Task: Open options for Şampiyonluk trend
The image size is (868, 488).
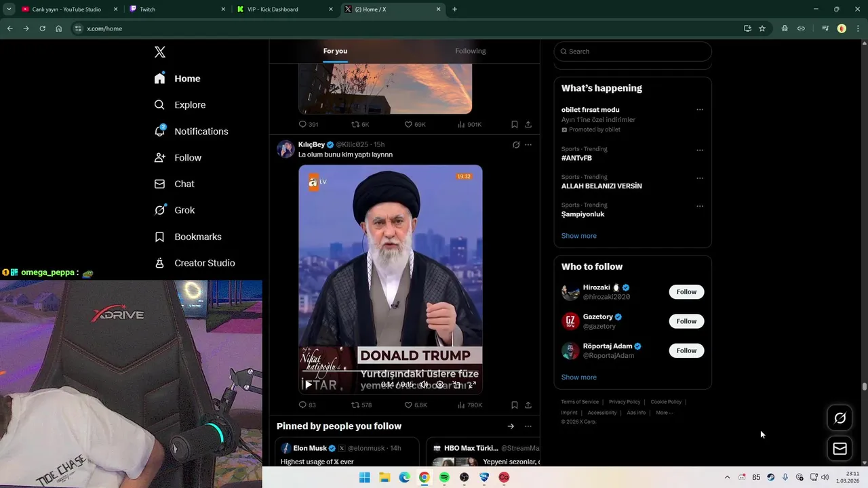Action: [700, 206]
